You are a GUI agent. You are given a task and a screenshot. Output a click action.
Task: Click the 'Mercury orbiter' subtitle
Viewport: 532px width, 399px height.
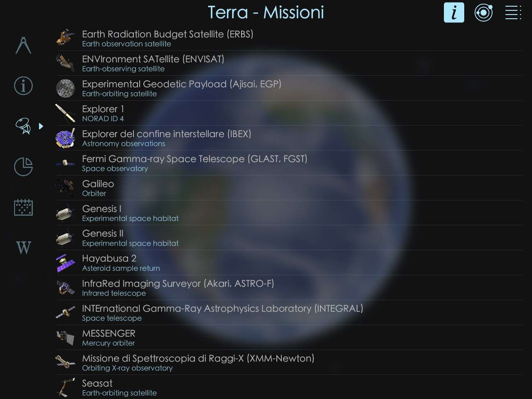point(108,343)
